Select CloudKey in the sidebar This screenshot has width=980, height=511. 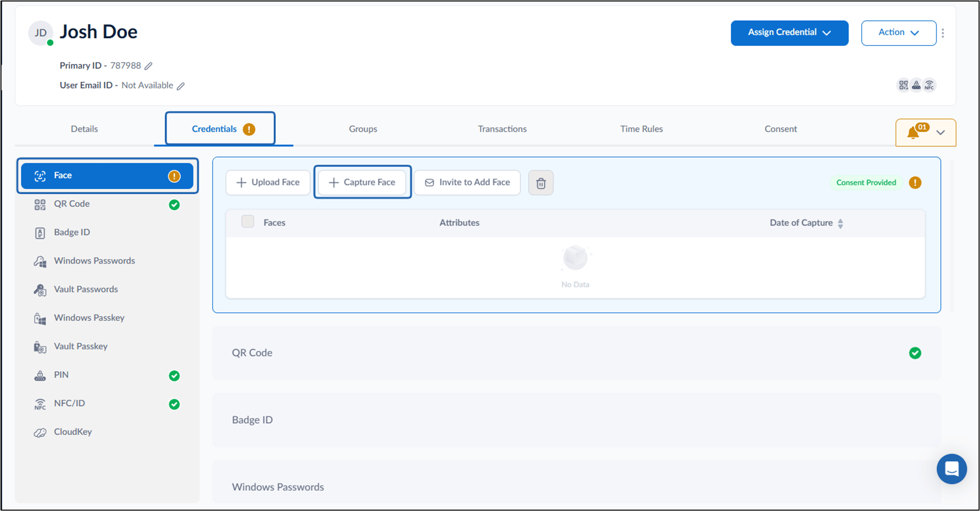(x=107, y=432)
